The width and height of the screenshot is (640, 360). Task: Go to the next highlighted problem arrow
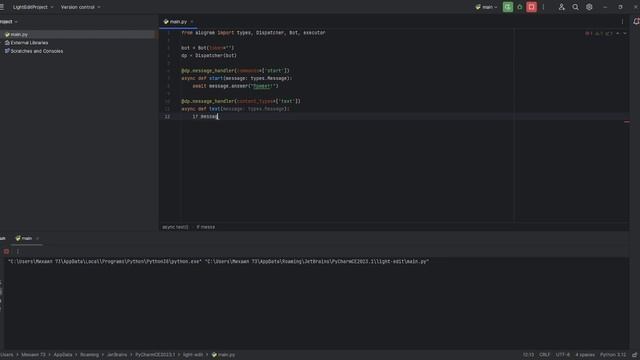tap(624, 33)
